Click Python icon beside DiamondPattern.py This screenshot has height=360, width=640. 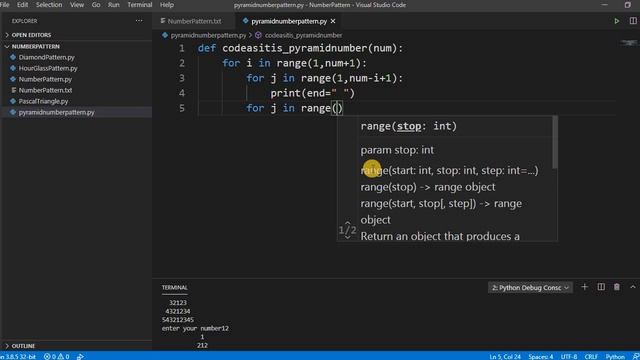click(13, 58)
